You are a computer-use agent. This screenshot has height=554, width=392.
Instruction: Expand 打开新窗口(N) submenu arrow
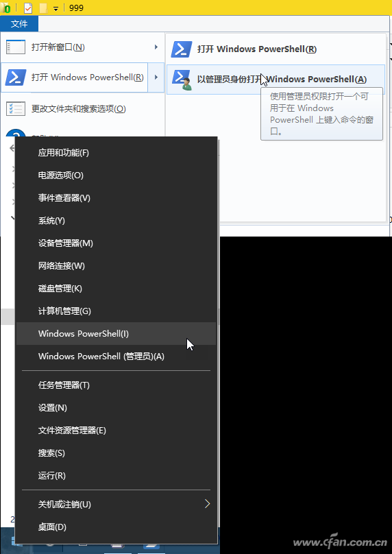pyautogui.click(x=156, y=47)
